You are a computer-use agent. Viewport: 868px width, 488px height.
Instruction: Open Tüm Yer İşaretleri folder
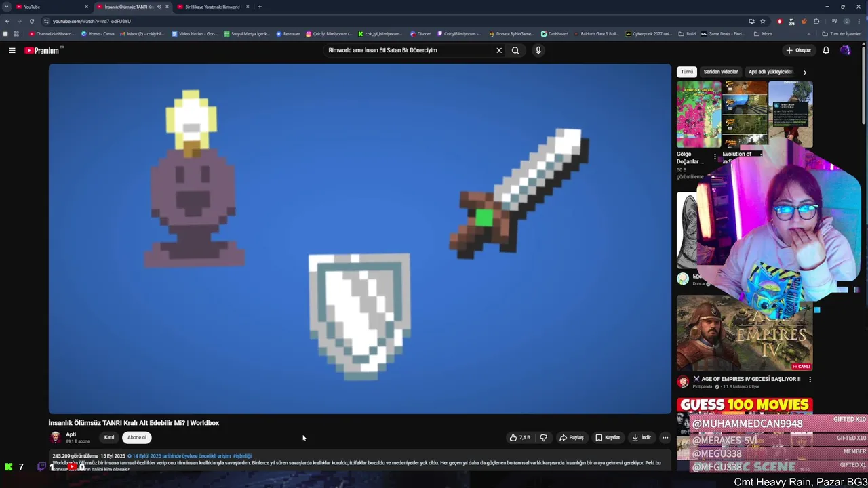[x=841, y=34]
